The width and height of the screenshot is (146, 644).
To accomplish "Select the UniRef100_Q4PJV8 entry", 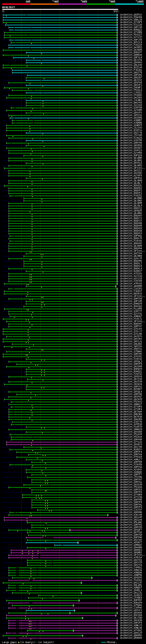I will point(131,27).
